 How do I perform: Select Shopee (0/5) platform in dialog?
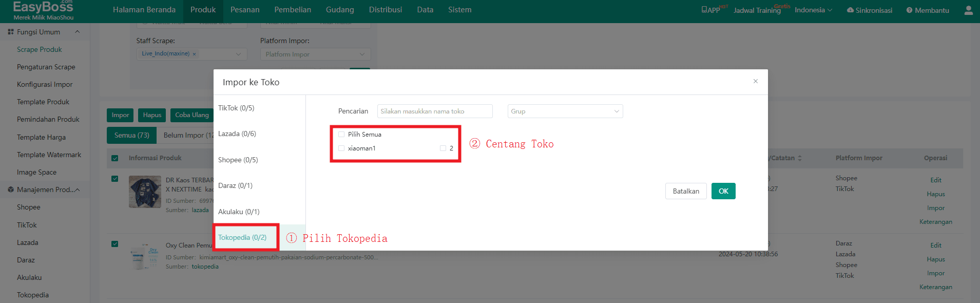(238, 160)
